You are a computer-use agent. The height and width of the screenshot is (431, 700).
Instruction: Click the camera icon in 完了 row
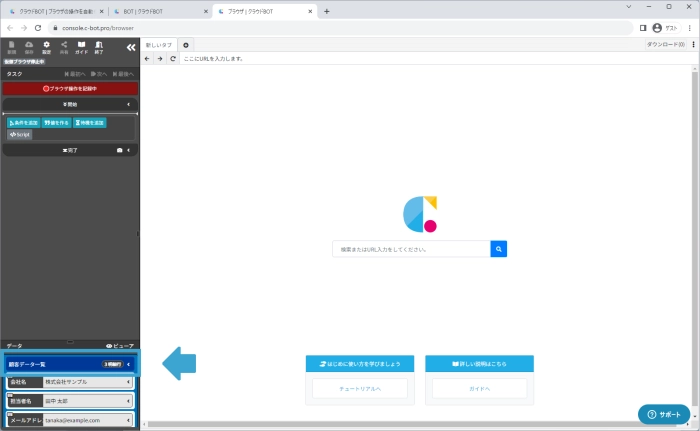click(x=119, y=150)
